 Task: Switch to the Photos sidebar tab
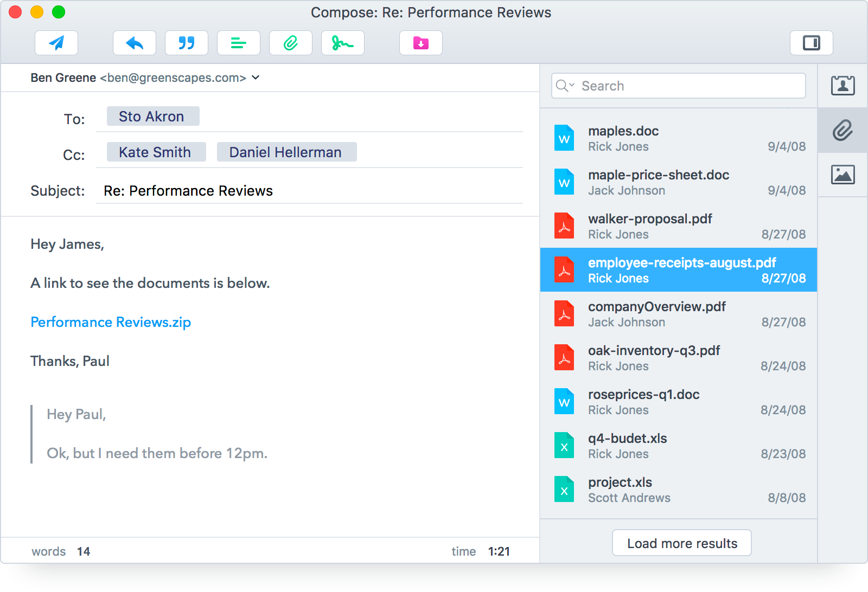pos(843,175)
